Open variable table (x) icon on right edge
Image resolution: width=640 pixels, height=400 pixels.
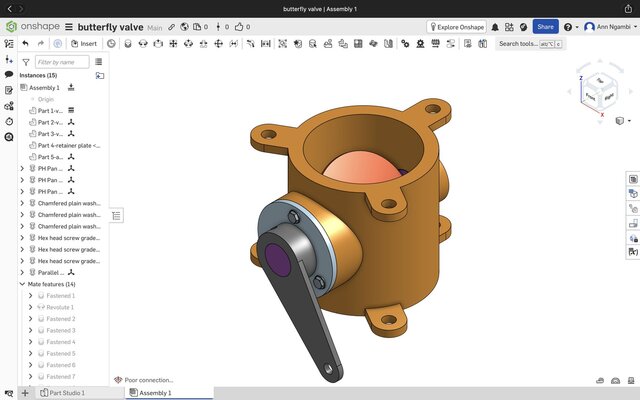click(633, 252)
